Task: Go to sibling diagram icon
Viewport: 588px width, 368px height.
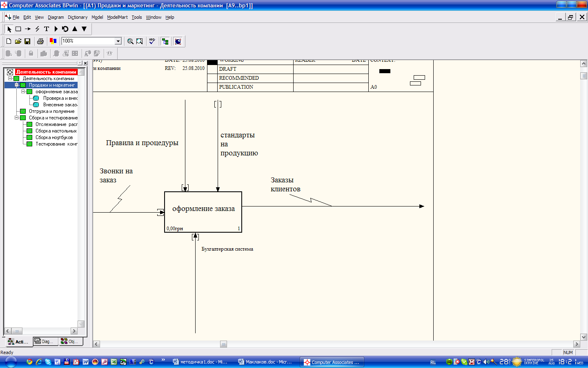Action: pos(65,29)
